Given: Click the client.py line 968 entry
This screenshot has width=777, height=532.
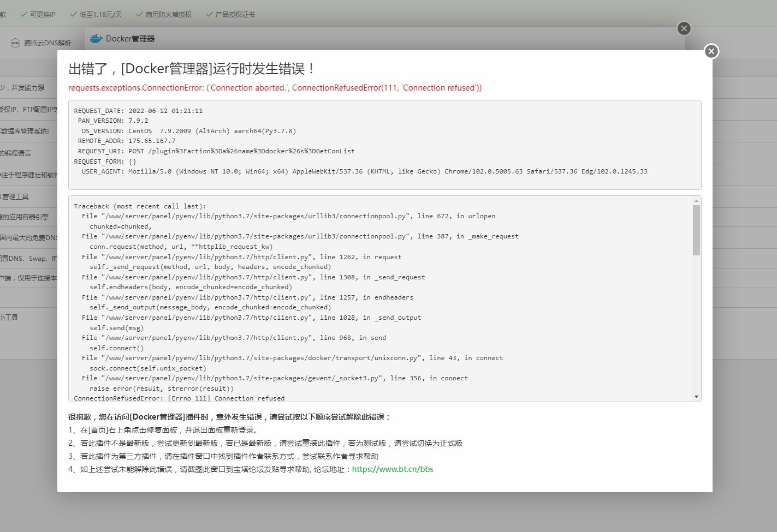Looking at the screenshot, I should tap(234, 338).
